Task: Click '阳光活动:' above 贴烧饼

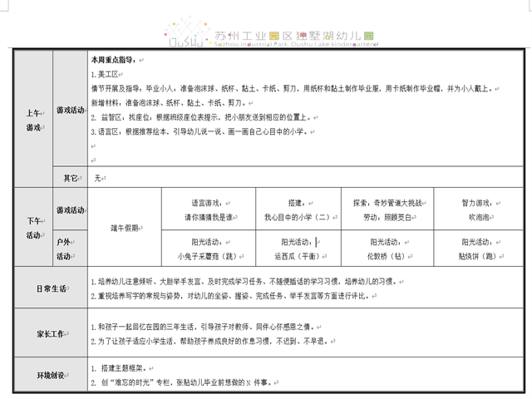Action: (477, 242)
